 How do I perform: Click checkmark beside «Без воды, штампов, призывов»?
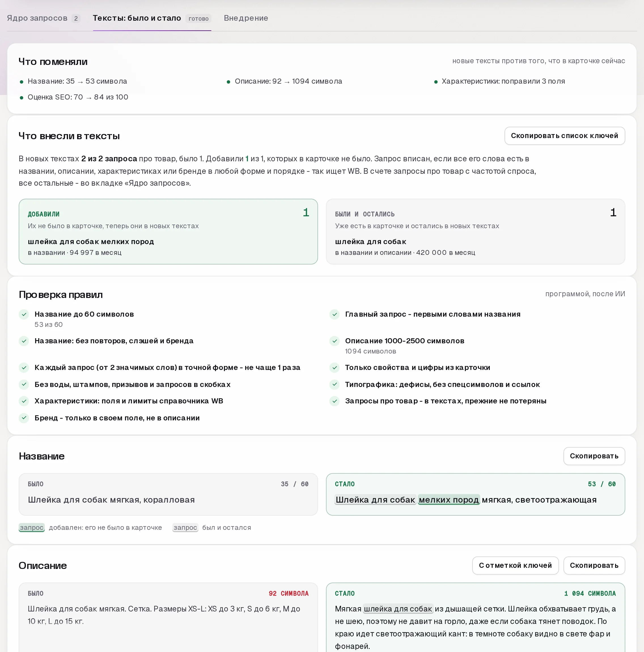[x=24, y=384]
